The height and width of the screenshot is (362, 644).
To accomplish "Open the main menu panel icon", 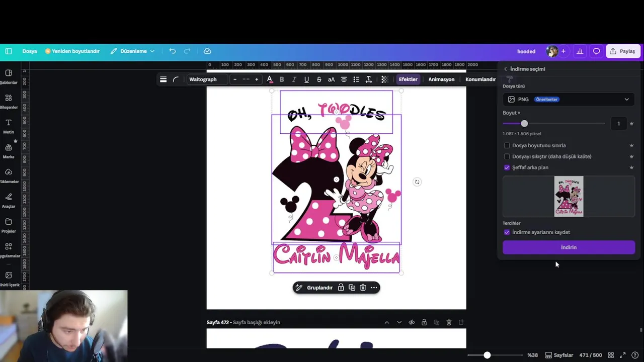I will click(9, 51).
